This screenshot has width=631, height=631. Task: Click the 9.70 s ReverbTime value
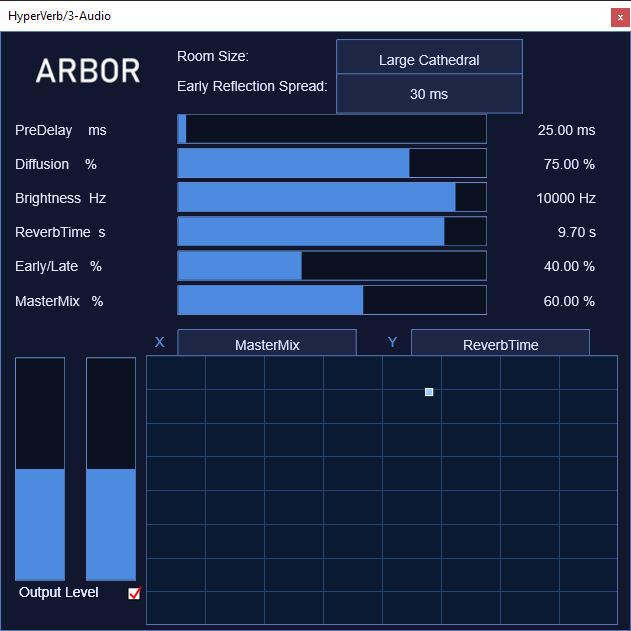pos(577,232)
